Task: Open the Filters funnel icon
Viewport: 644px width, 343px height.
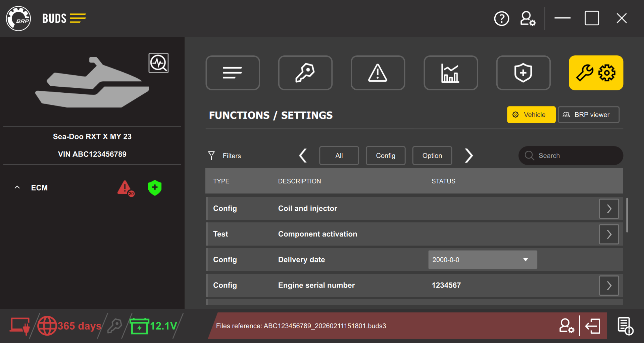Action: (x=211, y=156)
